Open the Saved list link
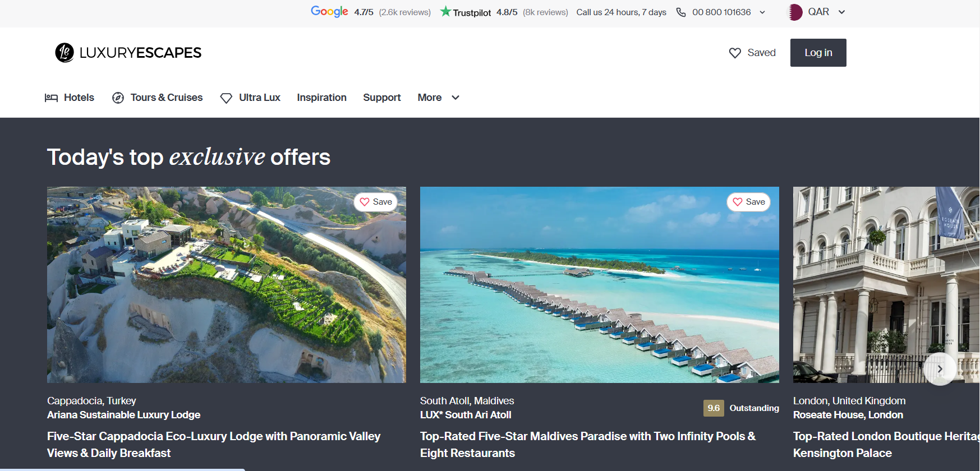980x471 pixels. click(752, 53)
